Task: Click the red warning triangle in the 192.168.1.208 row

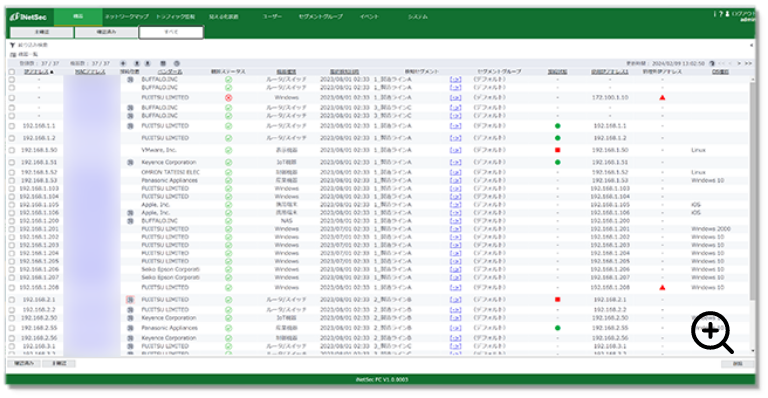Action: (x=662, y=288)
